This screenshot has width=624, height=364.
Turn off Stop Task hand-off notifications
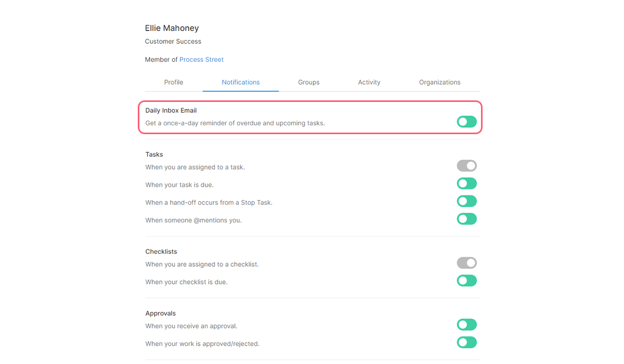pos(466,201)
